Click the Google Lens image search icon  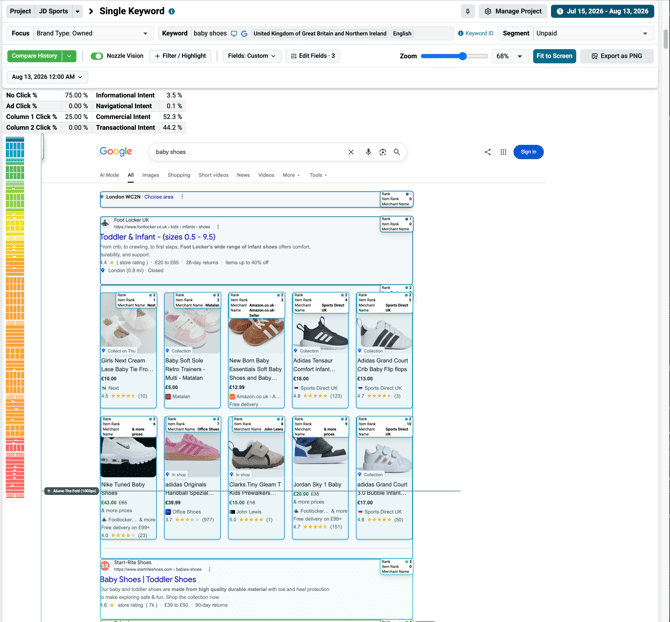(x=383, y=152)
